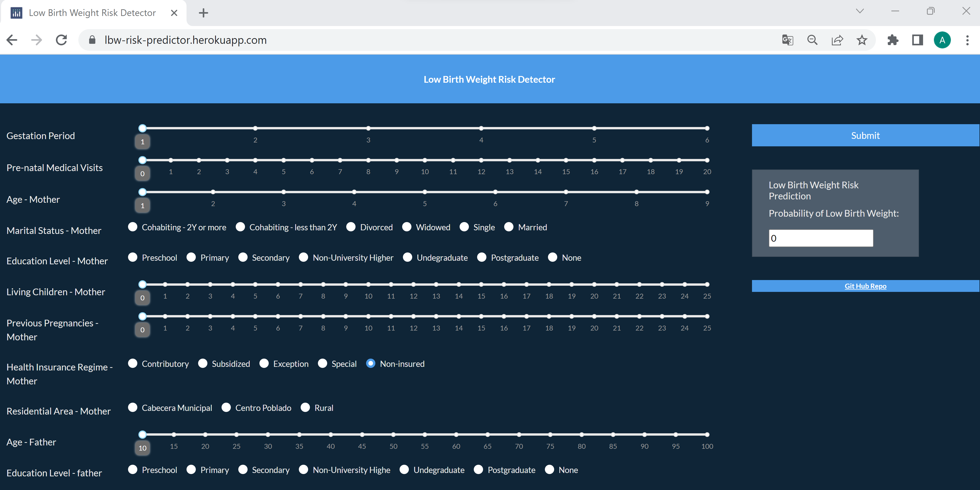
Task: Open Google Translate from the address bar
Action: point(788,40)
